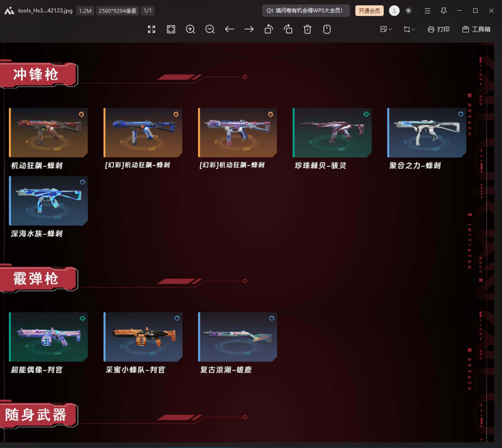
Task: Go to the next image
Action: (x=249, y=29)
